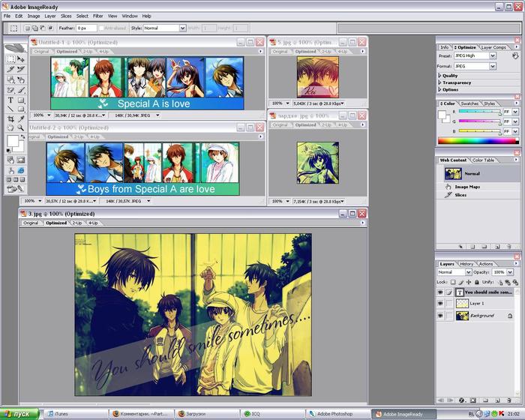Open the layer Opacity dropdown
The height and width of the screenshot is (420, 525).
point(510,272)
